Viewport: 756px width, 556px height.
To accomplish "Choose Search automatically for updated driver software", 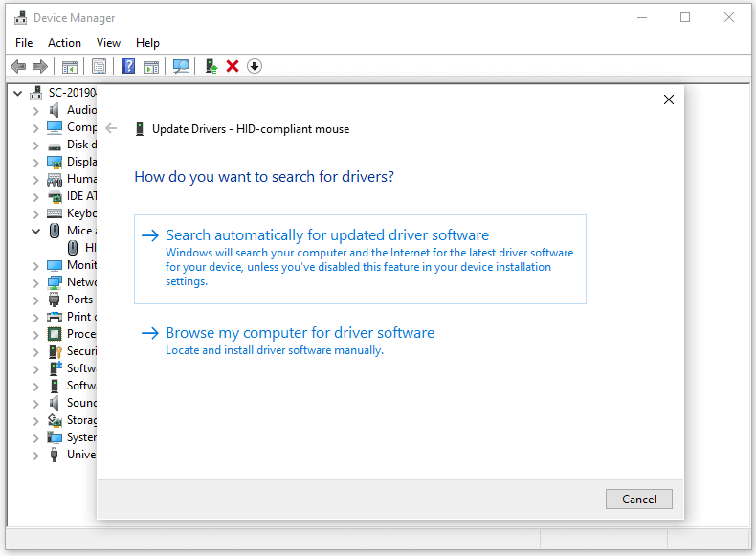I will tap(360, 259).
